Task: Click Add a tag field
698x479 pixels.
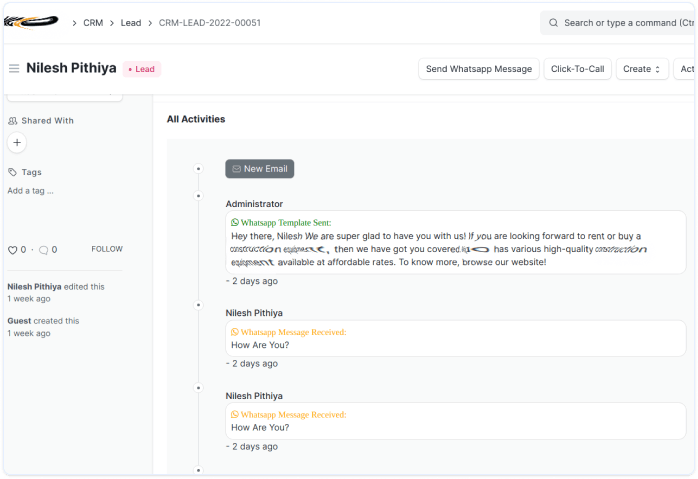Action: tap(30, 191)
